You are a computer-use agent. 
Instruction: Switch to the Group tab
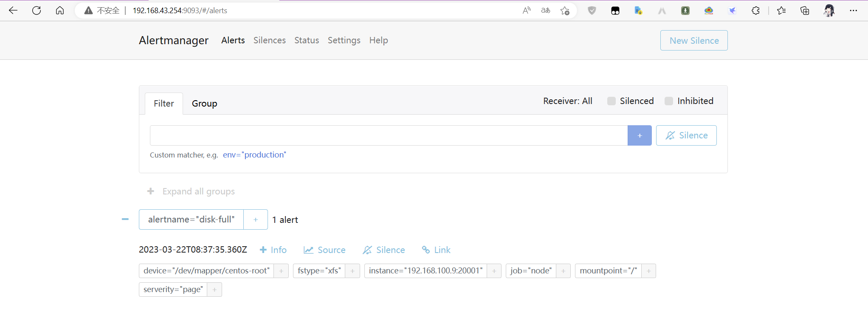point(204,104)
